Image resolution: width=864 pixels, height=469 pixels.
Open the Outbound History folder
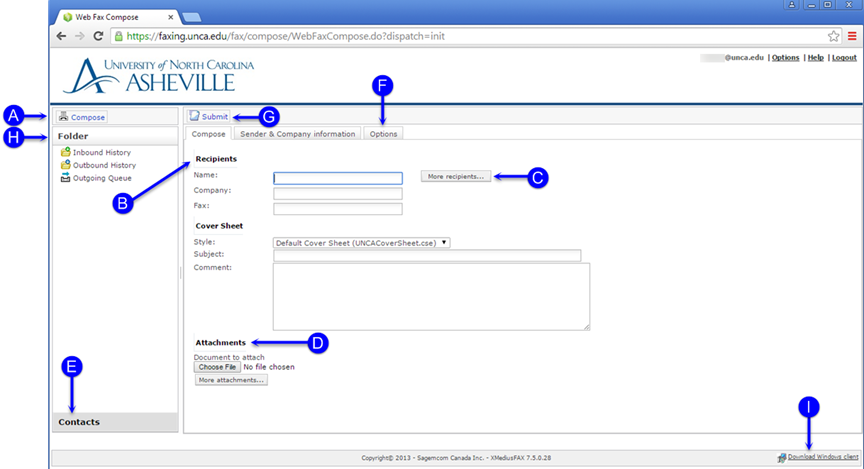[104, 165]
